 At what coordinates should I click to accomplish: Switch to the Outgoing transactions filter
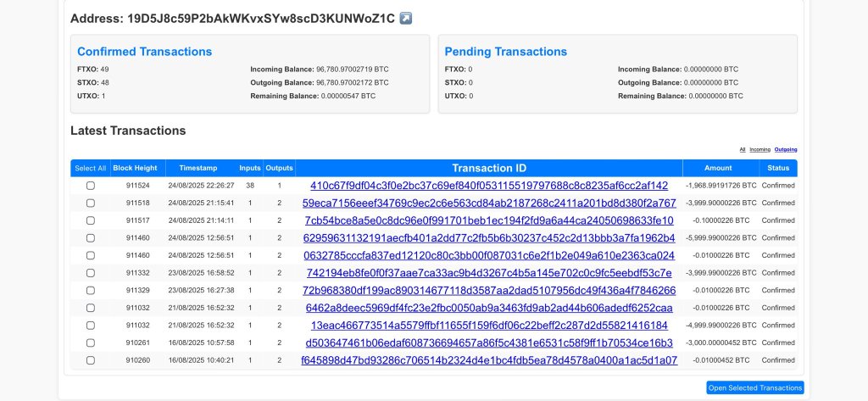pos(786,149)
